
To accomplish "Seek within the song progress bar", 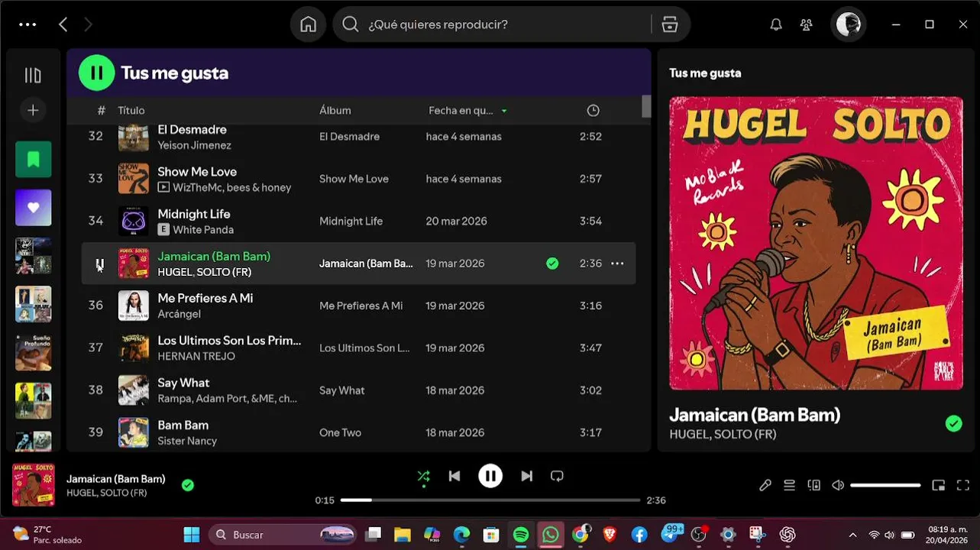I will 490,500.
